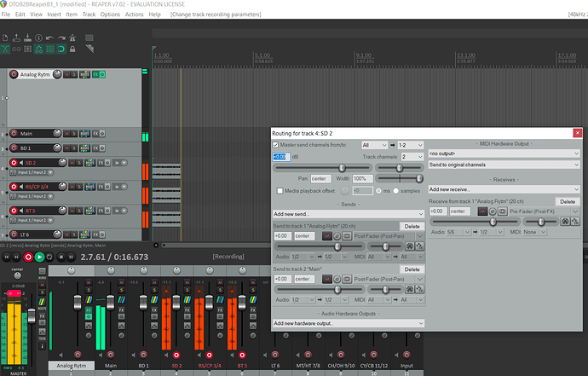The height and width of the screenshot is (376, 588).
Task: Click the Open project toolbar icon
Action: click(16, 38)
